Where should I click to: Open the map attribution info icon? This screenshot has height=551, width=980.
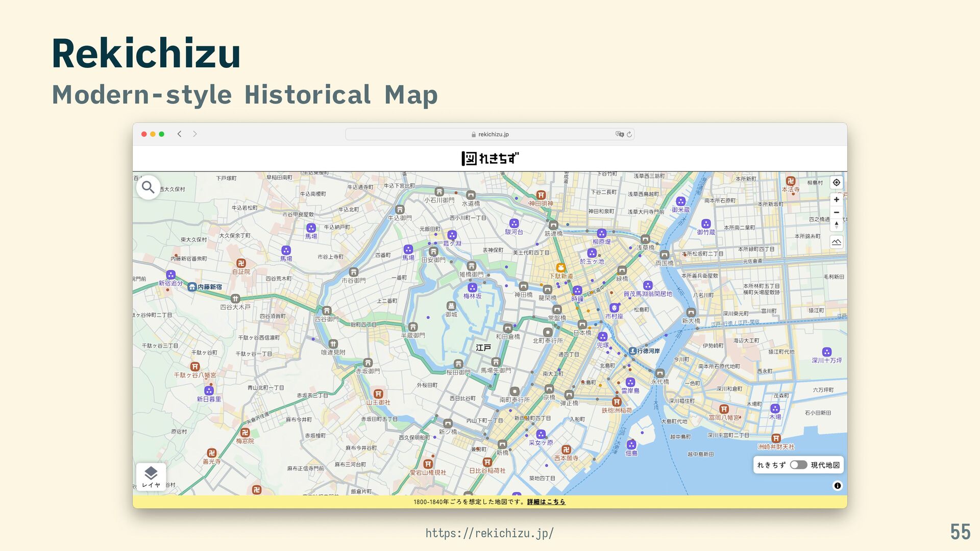(837, 486)
